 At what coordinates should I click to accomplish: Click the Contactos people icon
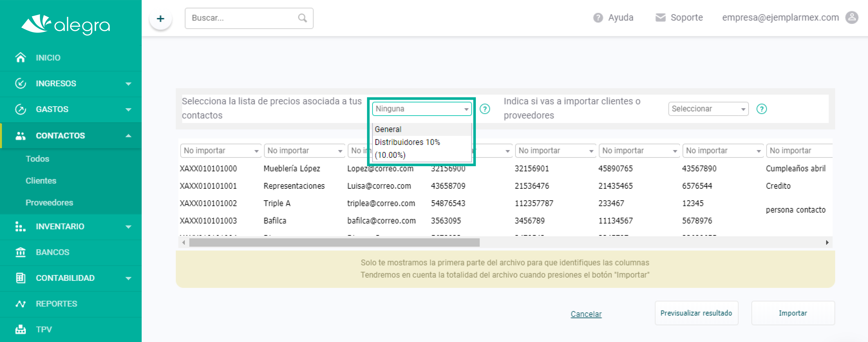pos(21,135)
